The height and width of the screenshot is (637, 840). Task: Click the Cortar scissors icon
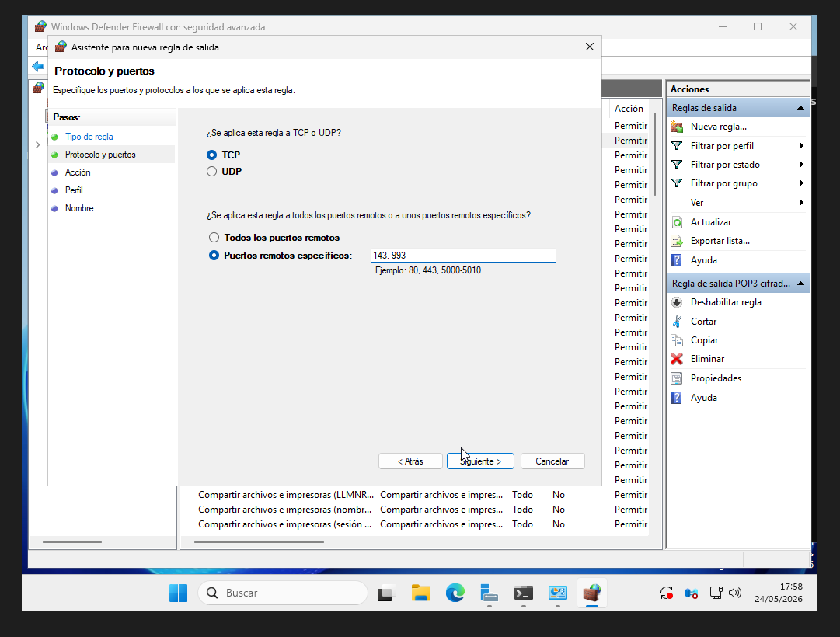pyautogui.click(x=677, y=322)
